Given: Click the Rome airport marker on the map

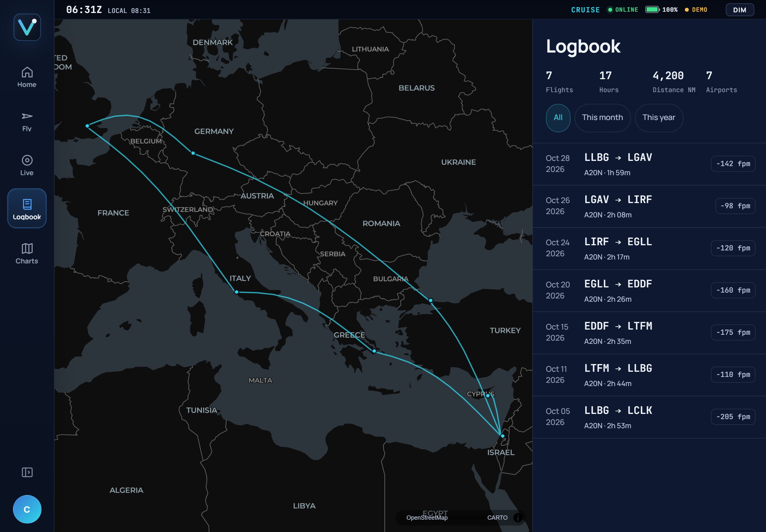Looking at the screenshot, I should (x=236, y=292).
